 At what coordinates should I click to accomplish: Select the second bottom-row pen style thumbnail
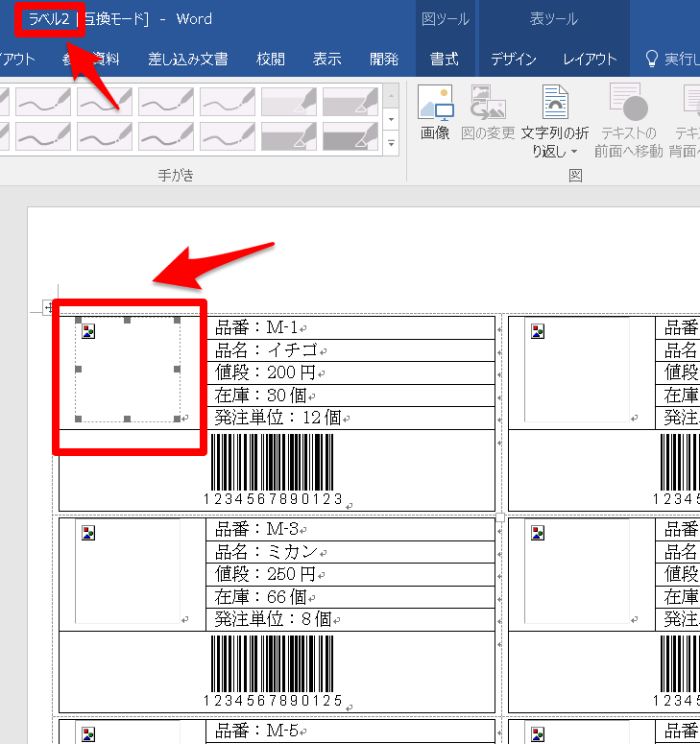105,136
